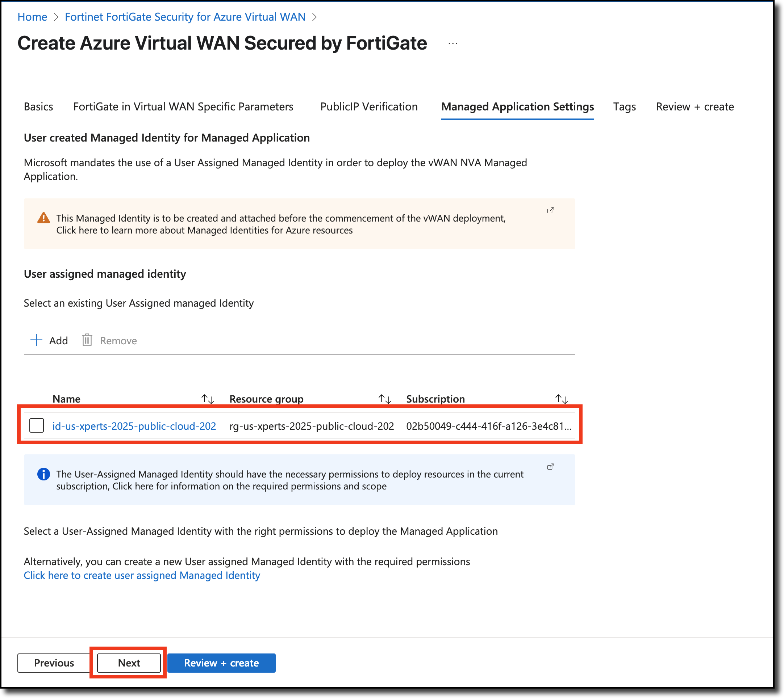Check the id-us-xperts managed identity checkbox

pos(37,425)
